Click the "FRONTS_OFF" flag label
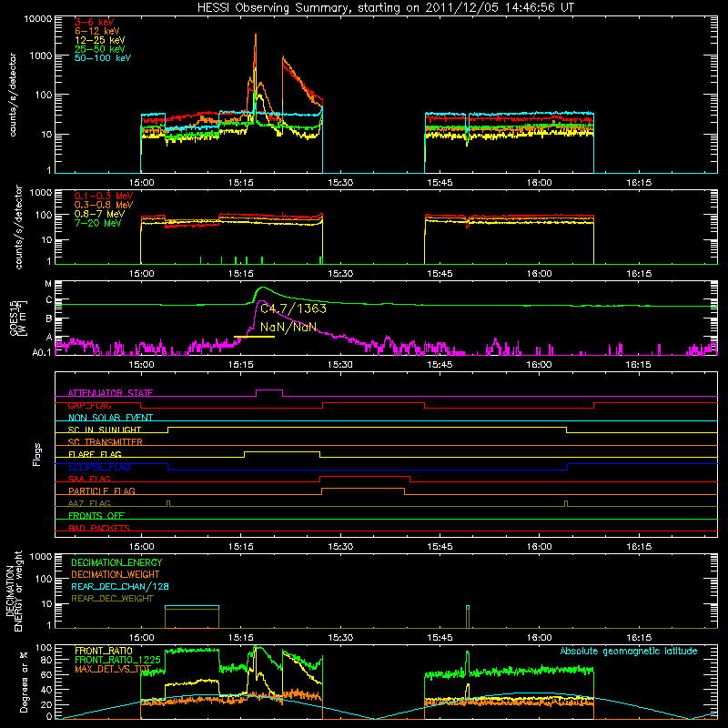The height and width of the screenshot is (728, 728). pyautogui.click(x=96, y=516)
